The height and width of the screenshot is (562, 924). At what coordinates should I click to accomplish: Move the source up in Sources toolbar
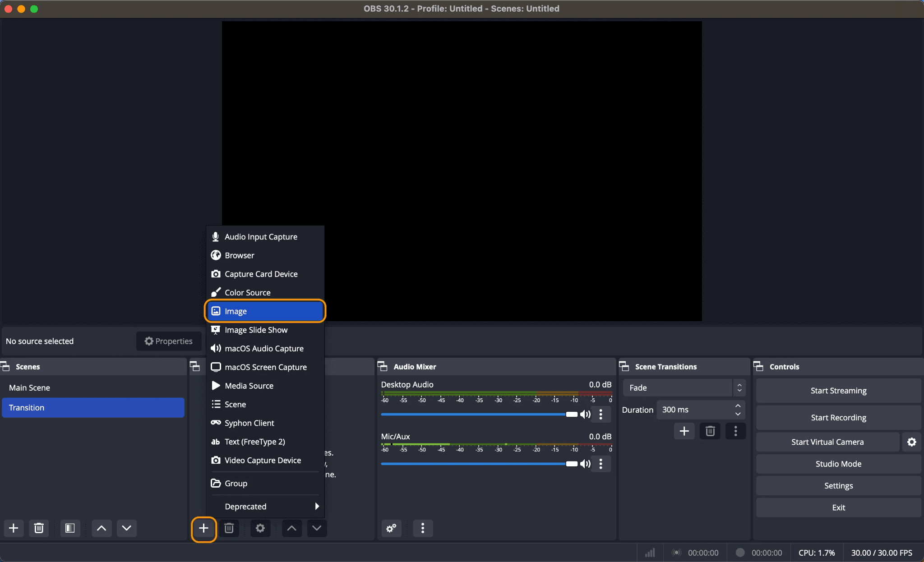[x=292, y=528]
